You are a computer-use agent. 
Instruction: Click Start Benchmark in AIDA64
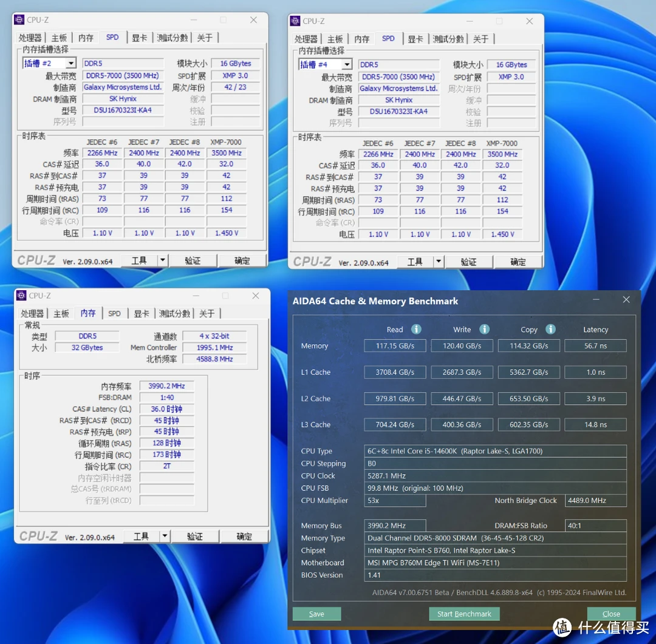[465, 614]
